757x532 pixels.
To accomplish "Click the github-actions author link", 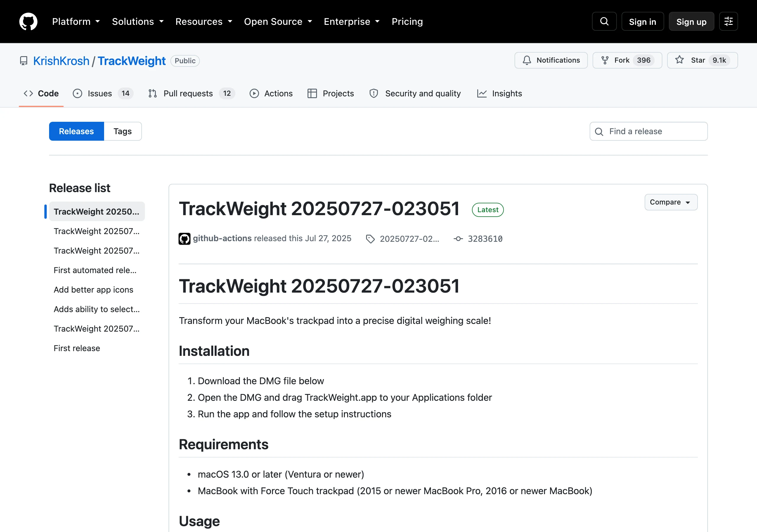I will [x=222, y=238].
